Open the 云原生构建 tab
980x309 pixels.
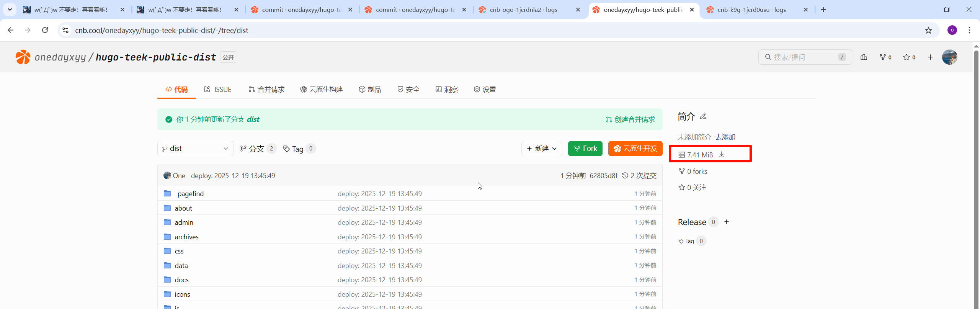pyautogui.click(x=322, y=90)
